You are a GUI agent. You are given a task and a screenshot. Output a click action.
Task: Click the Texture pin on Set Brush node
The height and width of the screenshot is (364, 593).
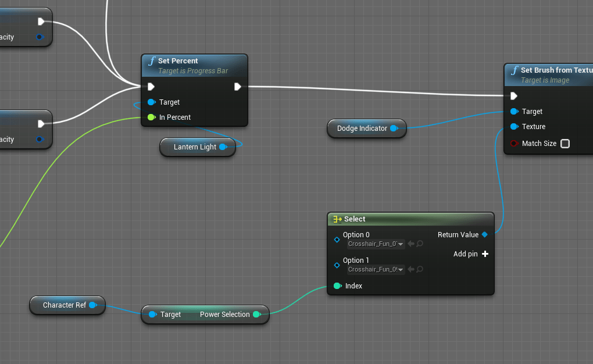coord(514,127)
